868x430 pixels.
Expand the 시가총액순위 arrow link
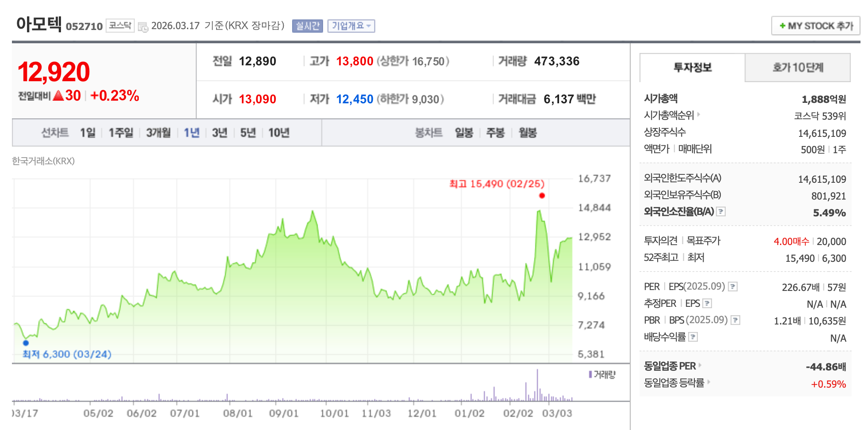tap(699, 115)
